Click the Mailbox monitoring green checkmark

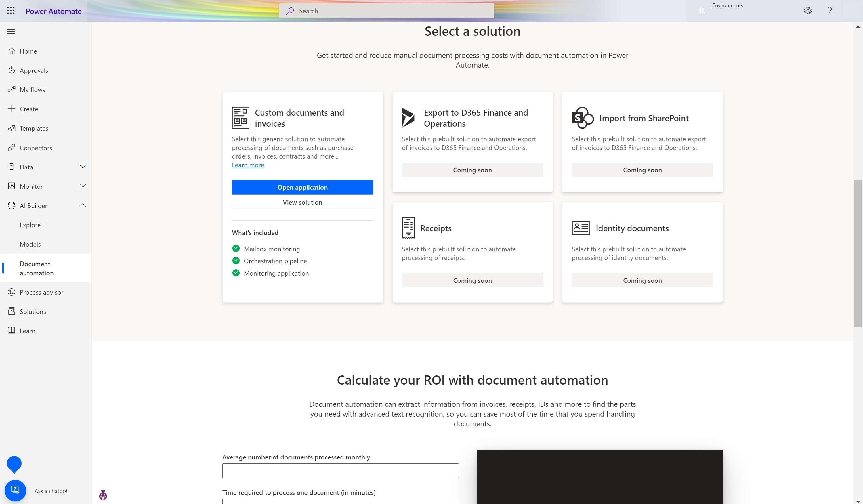[236, 248]
